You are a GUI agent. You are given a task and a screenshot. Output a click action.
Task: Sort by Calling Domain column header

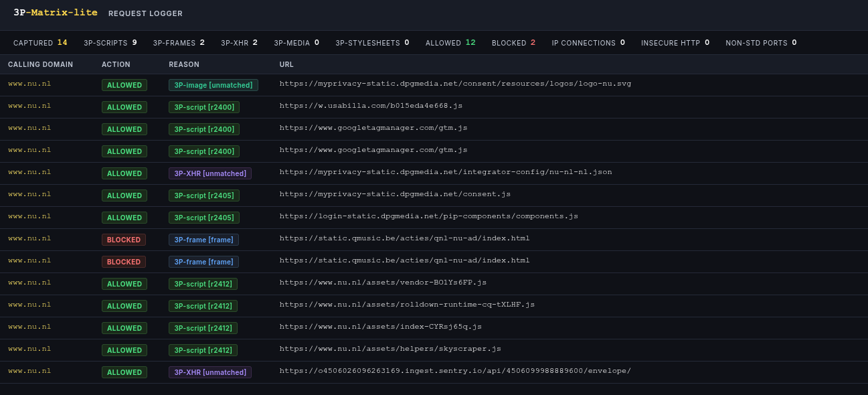pos(40,65)
